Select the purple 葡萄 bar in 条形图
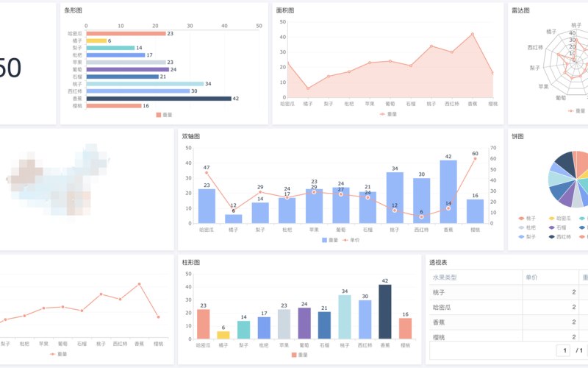Image resolution: width=588 pixels, height=368 pixels. [x=127, y=69]
